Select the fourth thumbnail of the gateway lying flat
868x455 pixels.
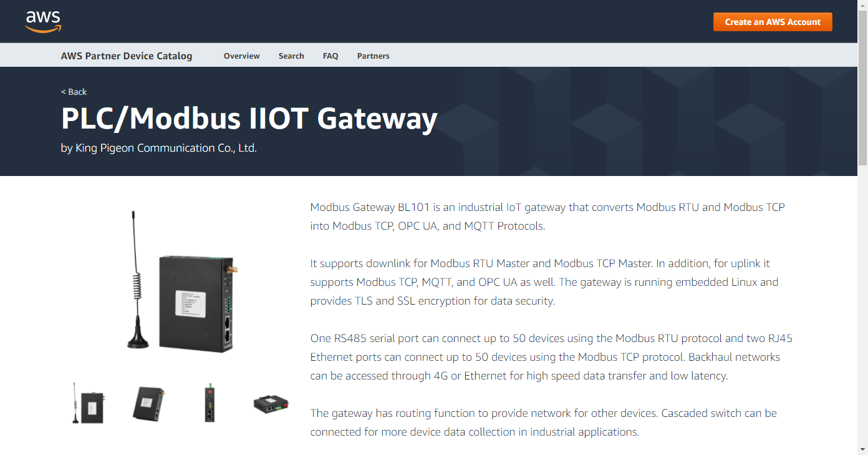pyautogui.click(x=271, y=404)
